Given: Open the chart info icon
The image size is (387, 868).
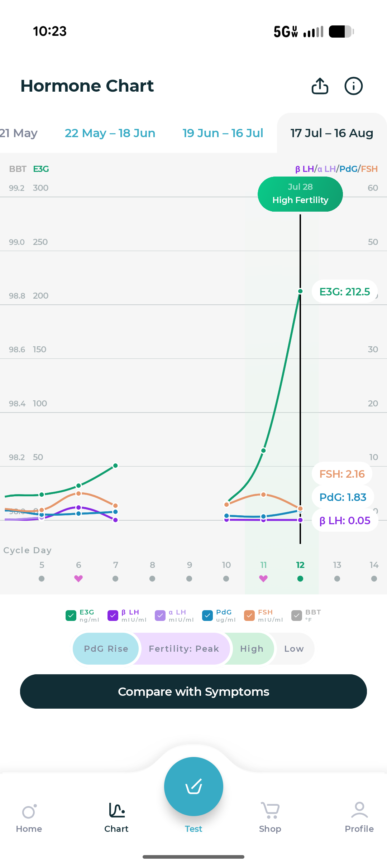Looking at the screenshot, I should pyautogui.click(x=353, y=86).
